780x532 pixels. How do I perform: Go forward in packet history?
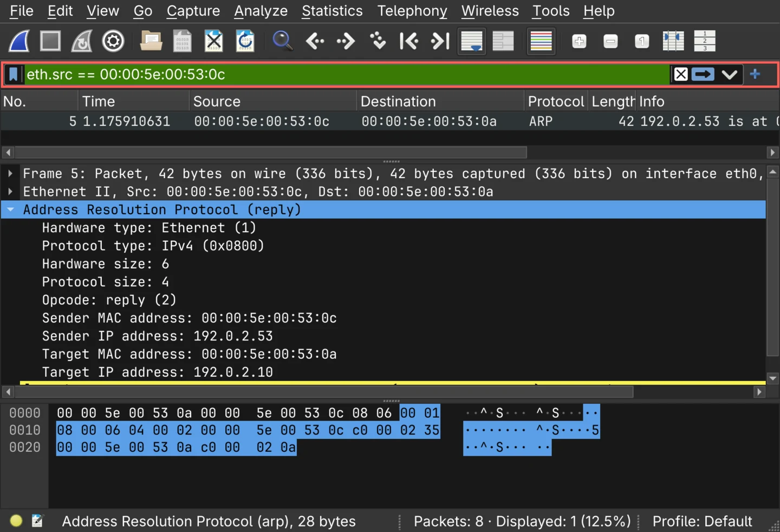346,41
